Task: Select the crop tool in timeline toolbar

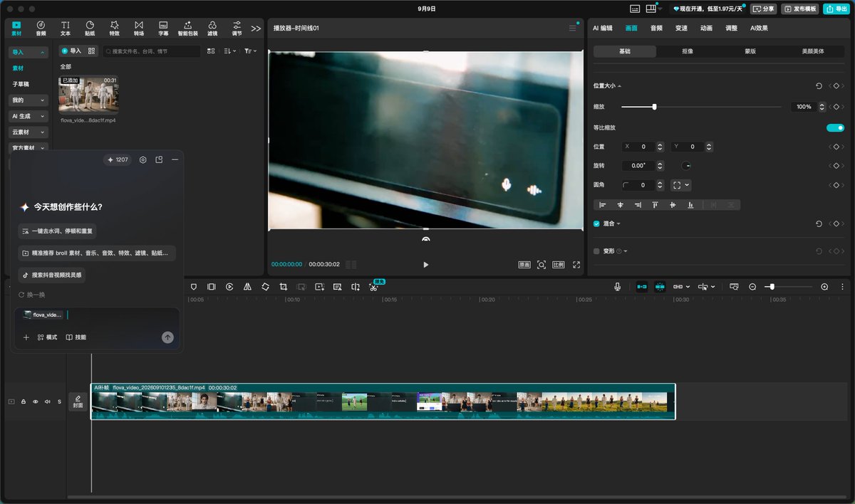Action: click(x=283, y=286)
